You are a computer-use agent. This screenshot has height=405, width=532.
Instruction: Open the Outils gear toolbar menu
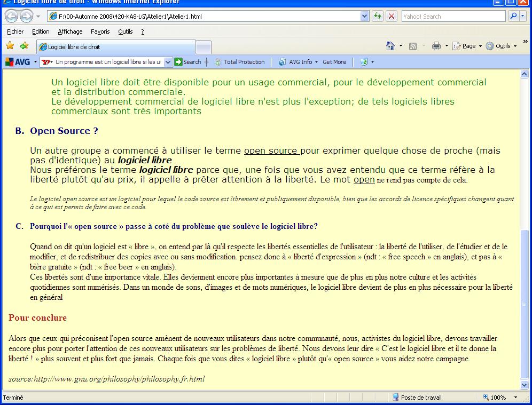[501, 46]
